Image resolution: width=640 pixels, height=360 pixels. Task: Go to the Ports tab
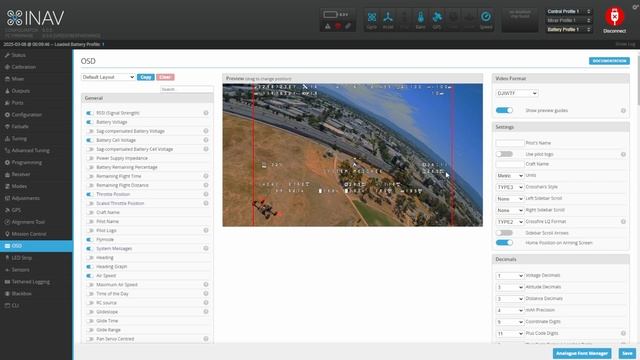(x=36, y=102)
